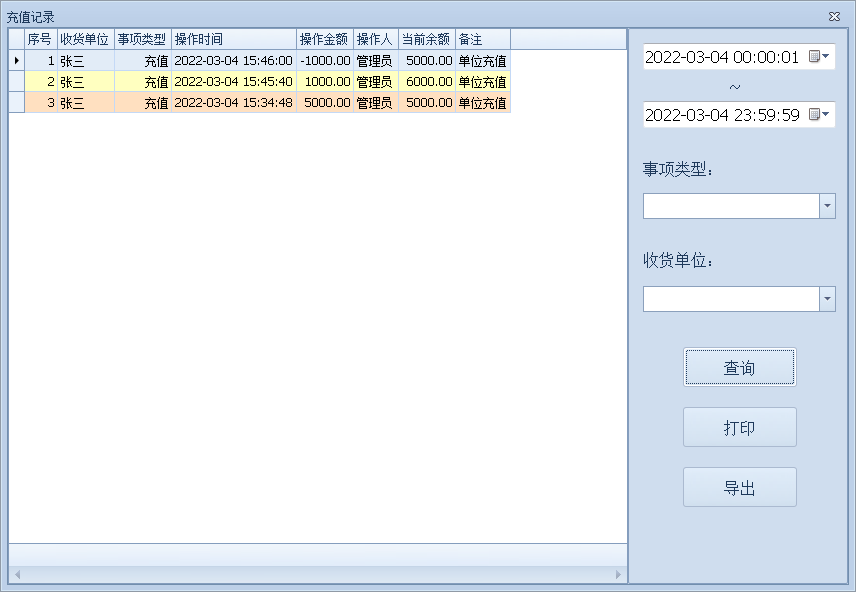The width and height of the screenshot is (856, 592).
Task: Click the start date text field
Action: click(x=722, y=57)
